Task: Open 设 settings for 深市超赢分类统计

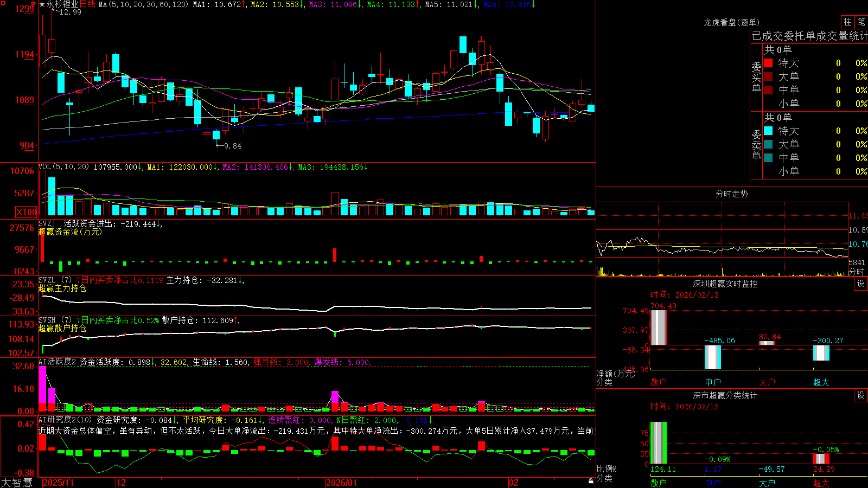Action: click(861, 395)
